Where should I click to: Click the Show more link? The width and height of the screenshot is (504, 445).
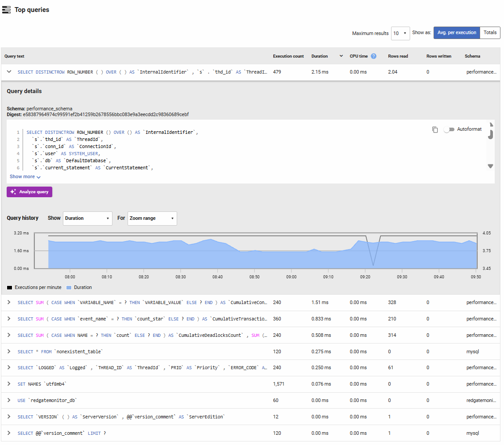(x=25, y=177)
